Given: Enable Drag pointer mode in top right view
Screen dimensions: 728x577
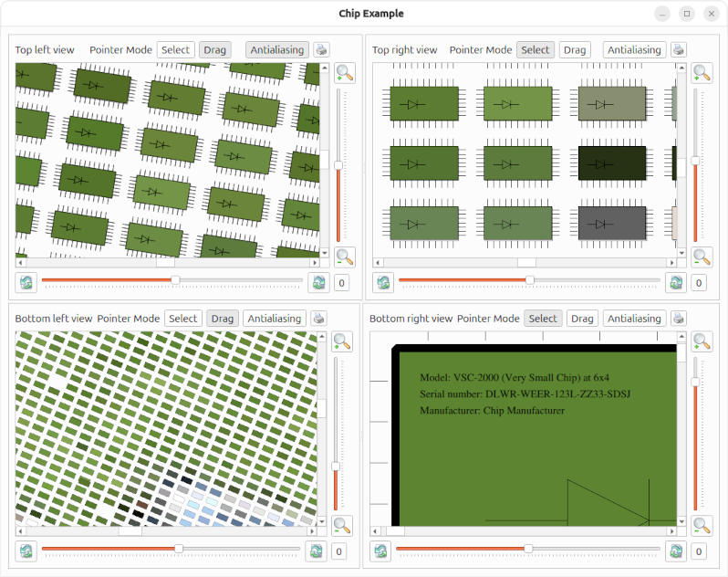Looking at the screenshot, I should pyautogui.click(x=574, y=50).
